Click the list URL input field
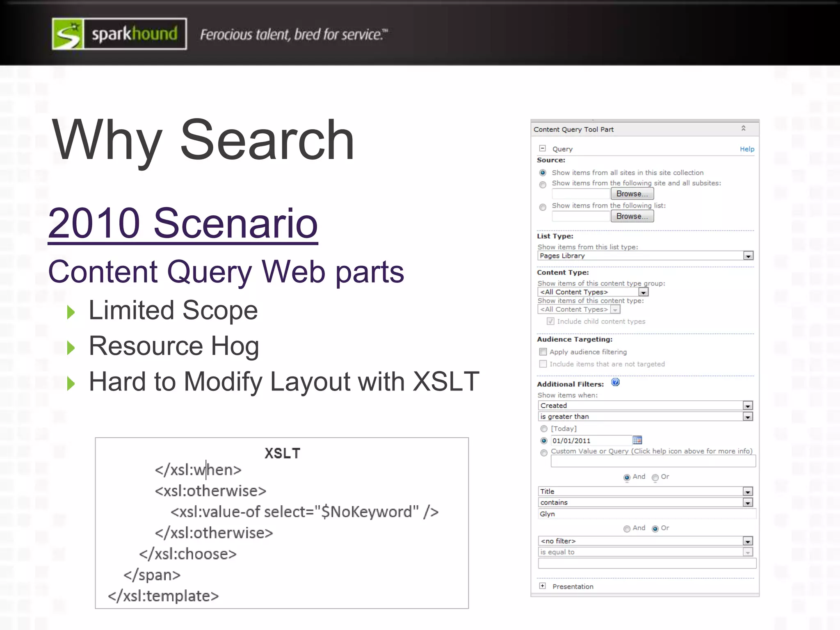Image resolution: width=840 pixels, height=630 pixels. 581,216
